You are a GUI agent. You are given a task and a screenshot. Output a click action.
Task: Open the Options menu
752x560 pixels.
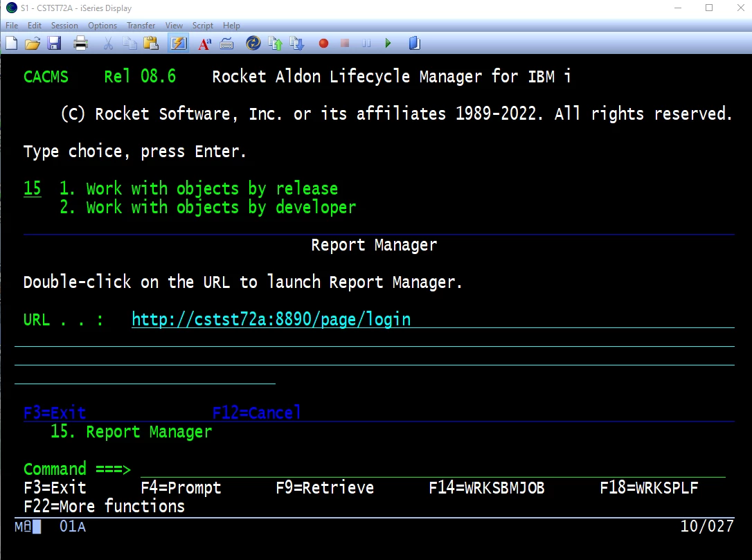click(x=102, y=26)
